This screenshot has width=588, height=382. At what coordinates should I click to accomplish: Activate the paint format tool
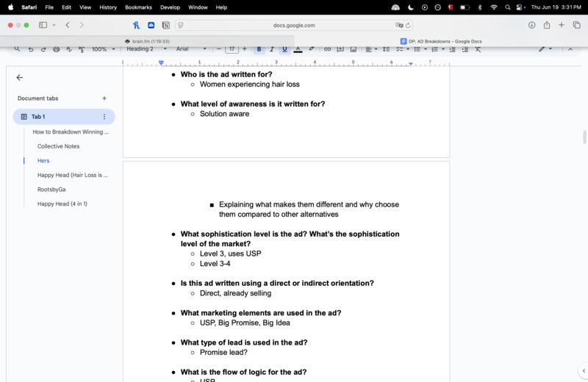pyautogui.click(x=82, y=49)
